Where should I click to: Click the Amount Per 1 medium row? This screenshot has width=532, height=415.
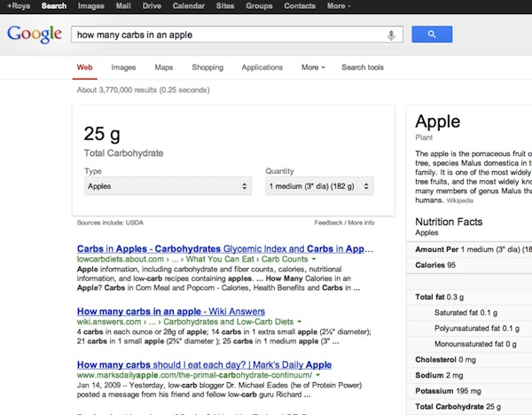(x=469, y=249)
